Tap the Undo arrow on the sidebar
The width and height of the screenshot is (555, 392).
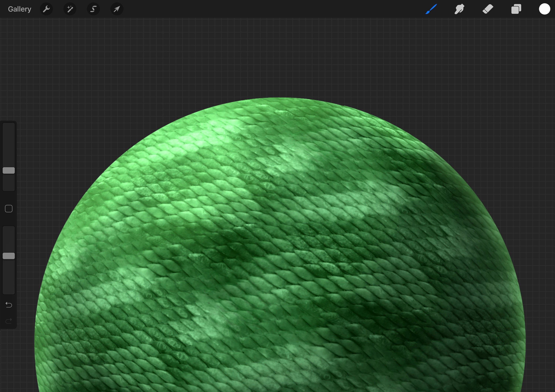coord(9,305)
